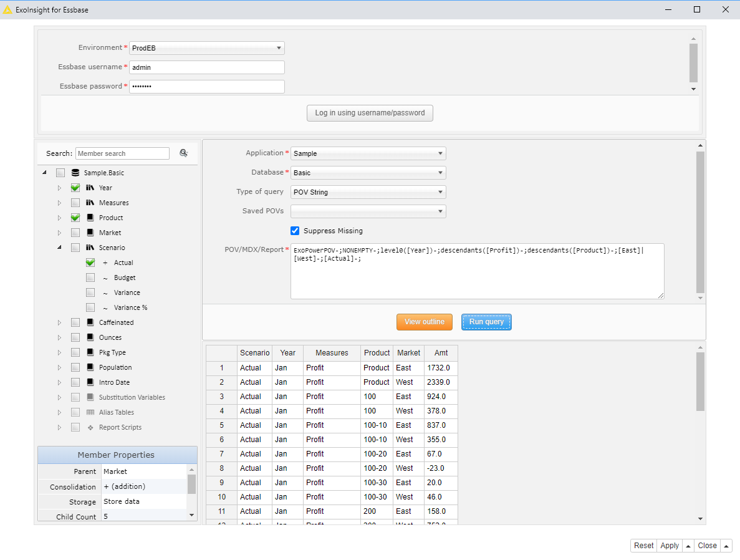This screenshot has height=560, width=740.
Task: Open the Application dropdown
Action: point(368,153)
